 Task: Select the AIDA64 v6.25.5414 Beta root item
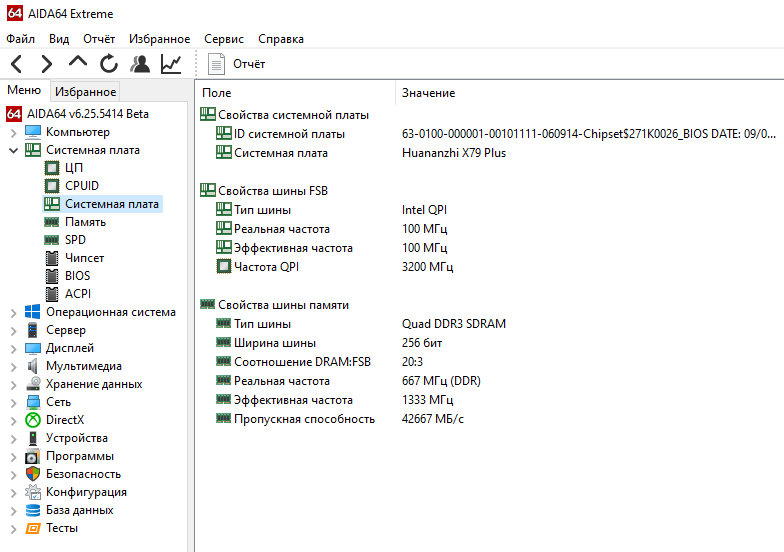pos(88,114)
